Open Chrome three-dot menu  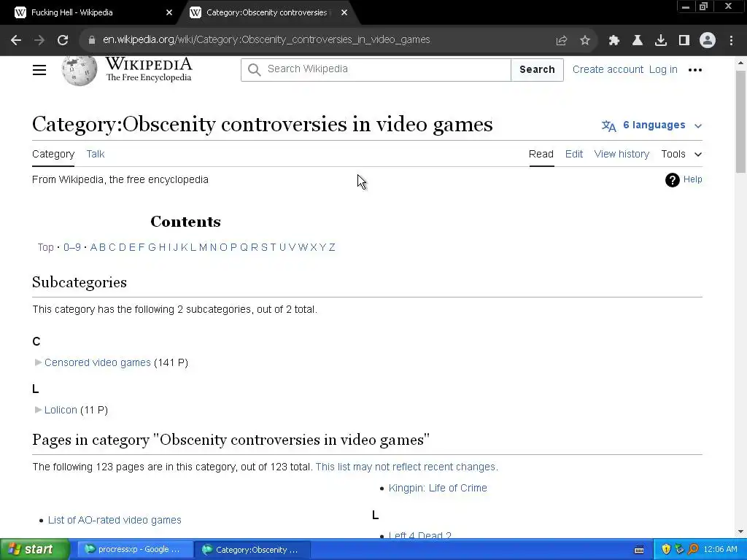click(731, 41)
